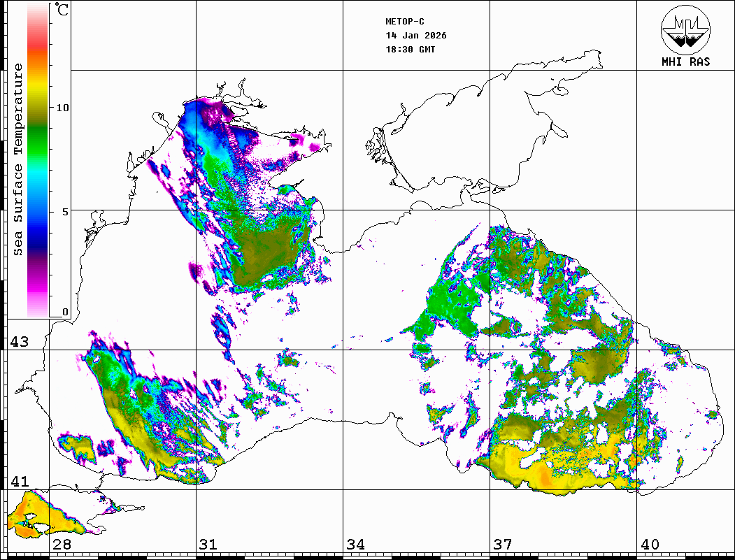Click the latitude label 43
Viewport: 735px width, 560px height.
(18, 342)
